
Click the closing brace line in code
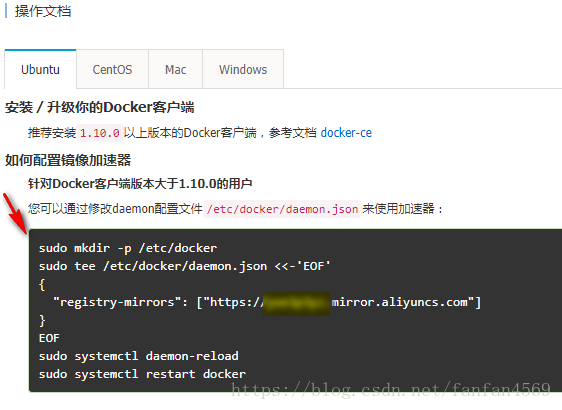coord(42,320)
